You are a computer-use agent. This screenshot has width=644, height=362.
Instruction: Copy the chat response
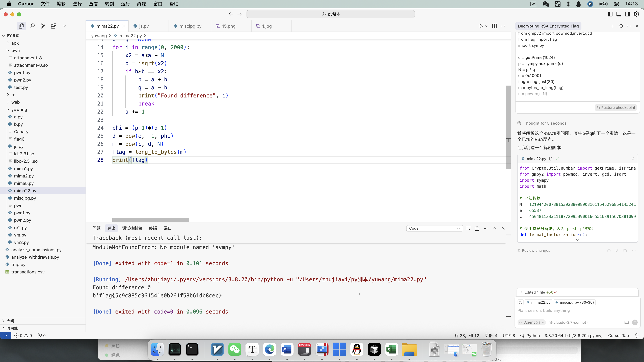pyautogui.click(x=625, y=250)
